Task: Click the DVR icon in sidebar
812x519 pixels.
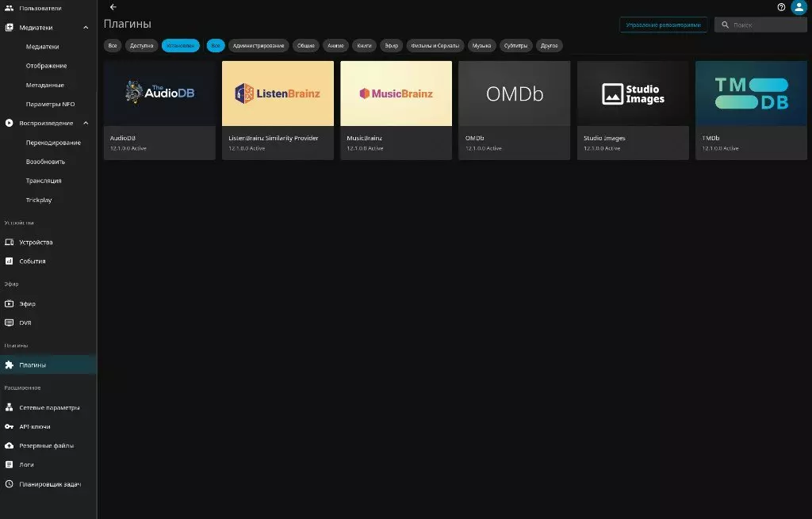Action: (9, 322)
